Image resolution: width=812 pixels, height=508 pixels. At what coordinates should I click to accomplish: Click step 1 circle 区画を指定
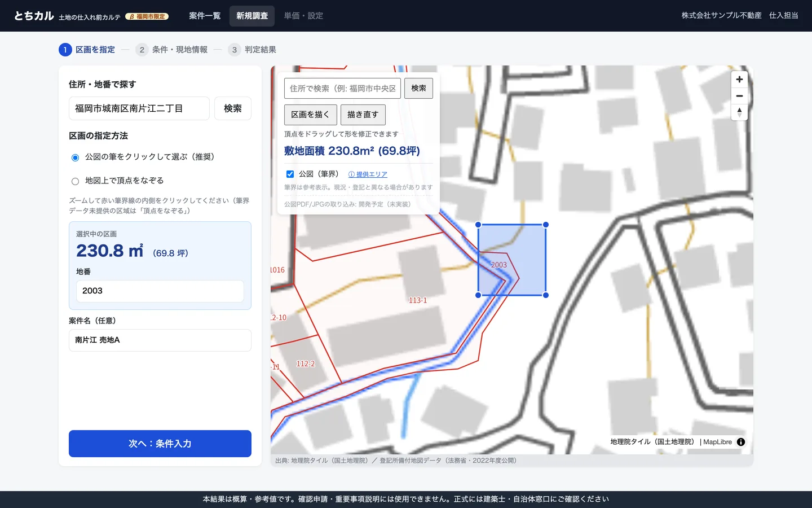click(x=65, y=50)
